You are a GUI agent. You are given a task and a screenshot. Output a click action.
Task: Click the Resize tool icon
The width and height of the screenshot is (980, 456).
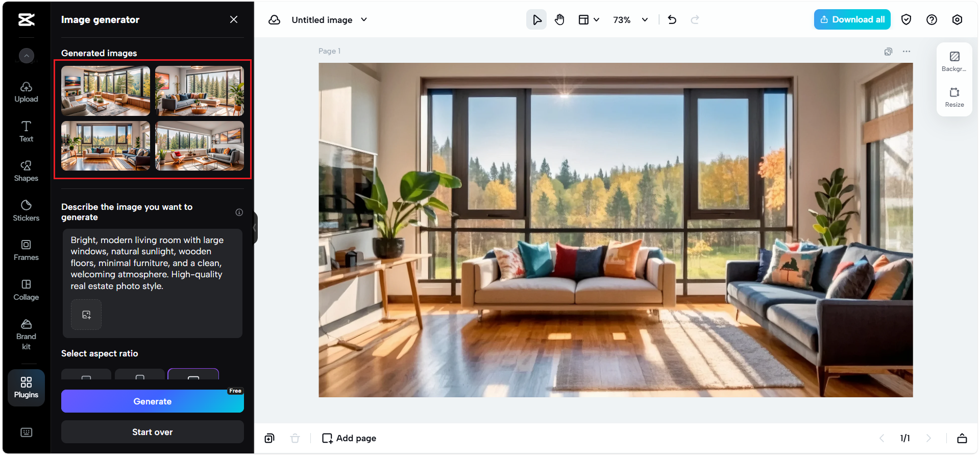click(954, 97)
